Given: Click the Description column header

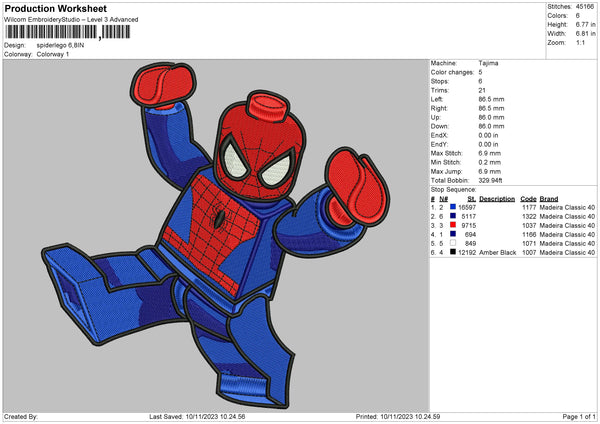Looking at the screenshot, I should [497, 198].
